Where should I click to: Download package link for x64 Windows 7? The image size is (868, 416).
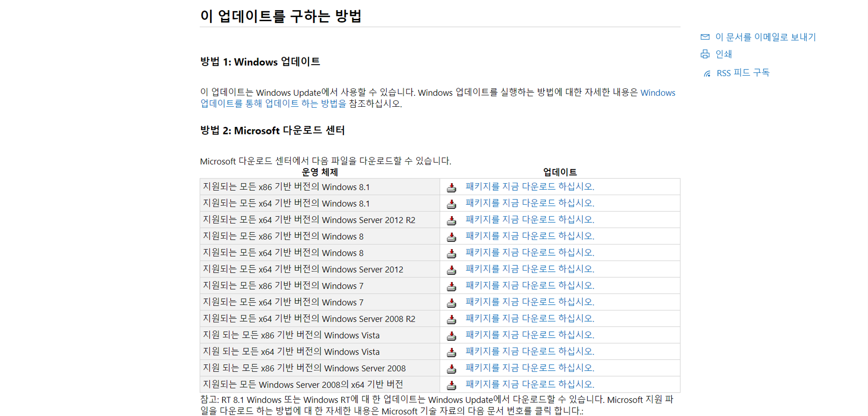(530, 301)
